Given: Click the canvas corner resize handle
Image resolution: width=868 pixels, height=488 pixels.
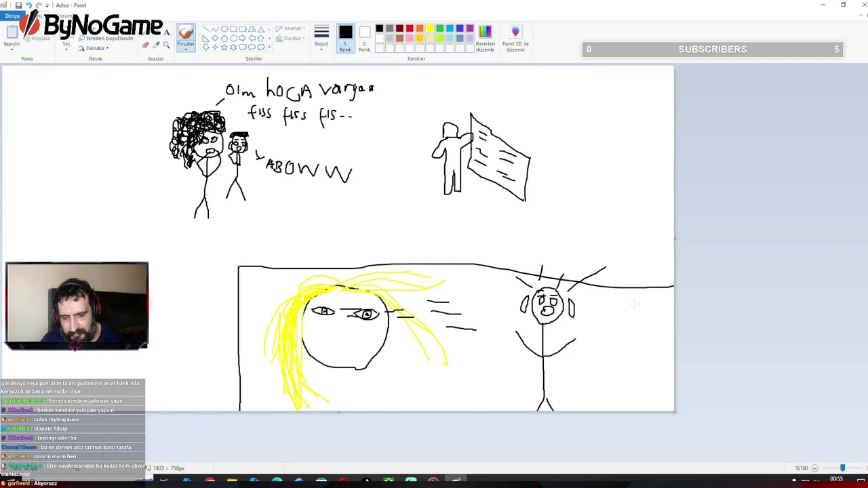Looking at the screenshot, I should coord(675,411).
